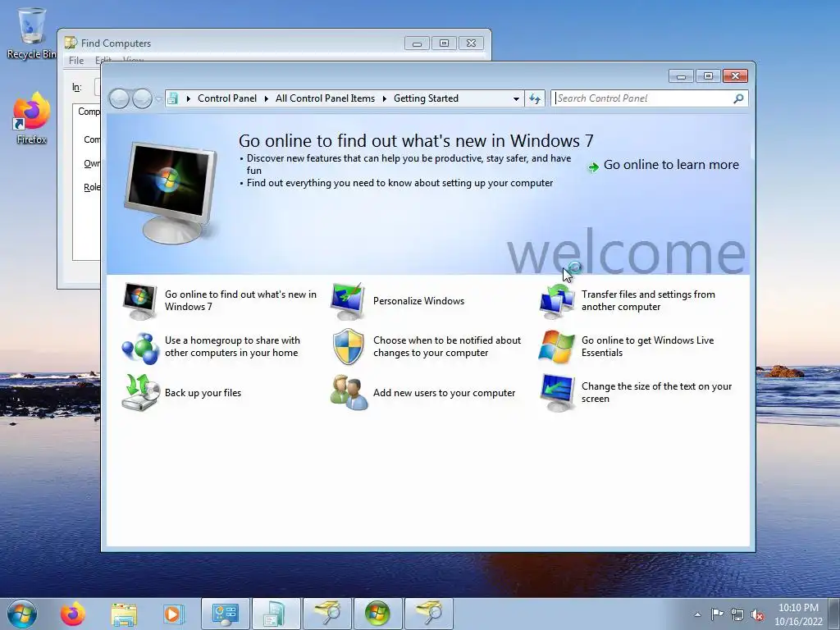Click Change the size of the text label
Screen dimensions: 840x630
(x=656, y=393)
